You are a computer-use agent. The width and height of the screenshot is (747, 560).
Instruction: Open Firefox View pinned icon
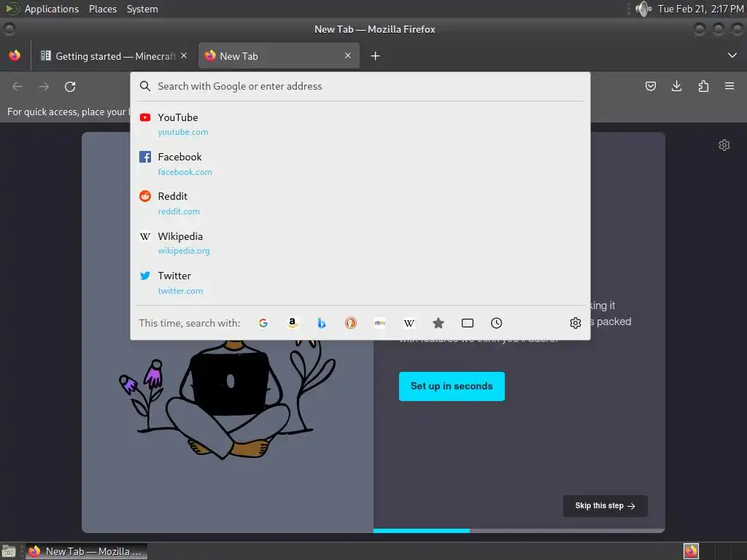click(x=15, y=55)
